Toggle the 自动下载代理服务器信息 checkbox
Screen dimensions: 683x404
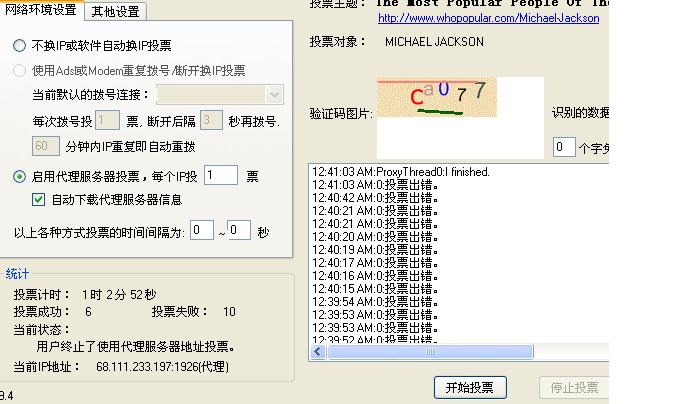pyautogui.click(x=39, y=200)
